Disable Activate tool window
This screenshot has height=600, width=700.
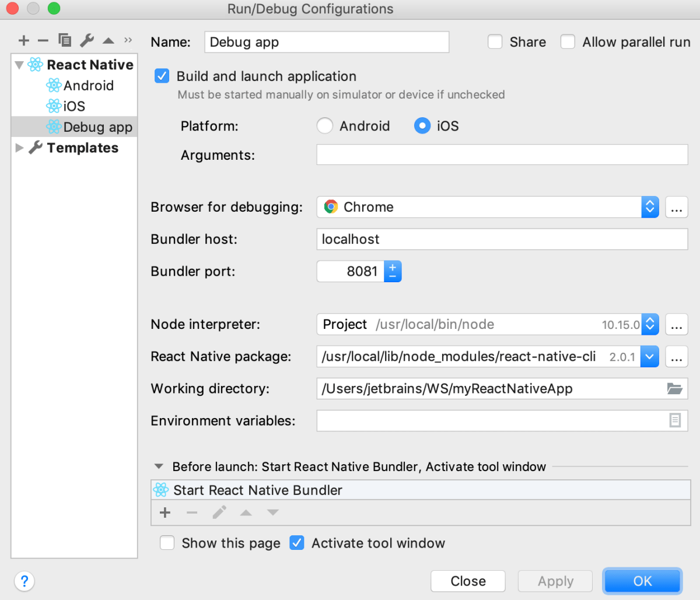tap(297, 543)
